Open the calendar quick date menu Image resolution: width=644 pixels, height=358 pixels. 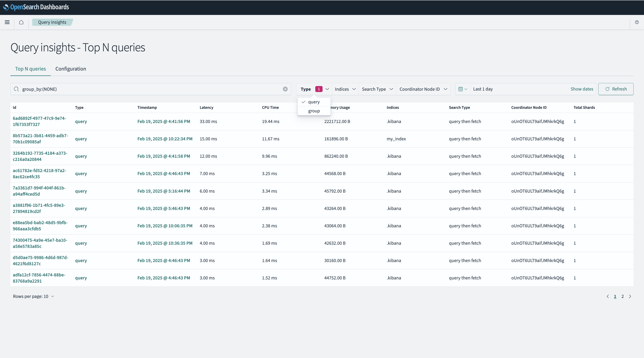[x=463, y=89]
